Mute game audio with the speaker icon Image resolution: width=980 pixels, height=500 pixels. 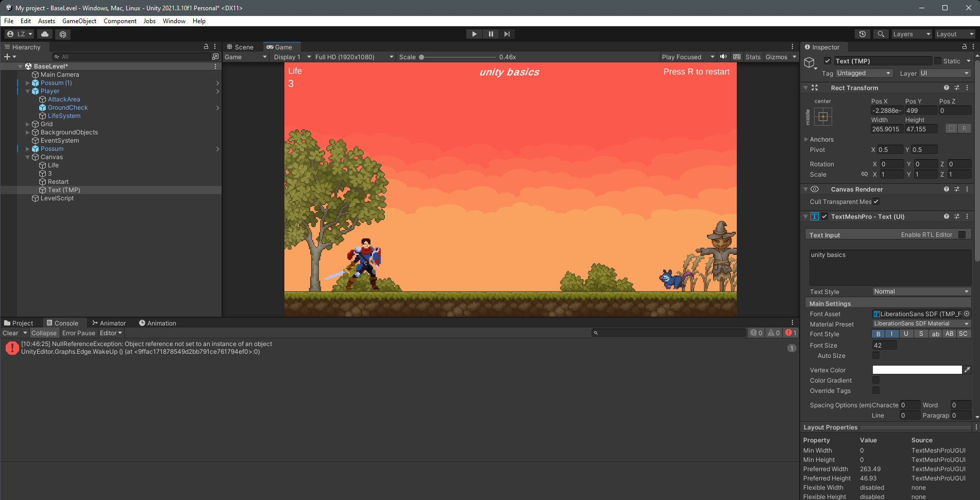point(723,57)
